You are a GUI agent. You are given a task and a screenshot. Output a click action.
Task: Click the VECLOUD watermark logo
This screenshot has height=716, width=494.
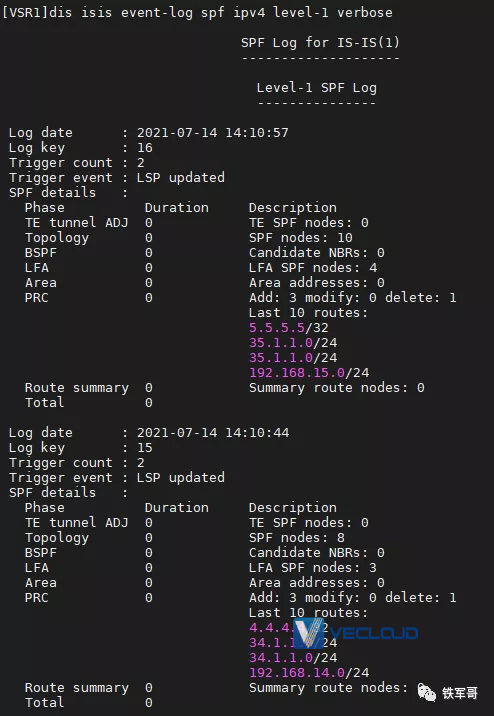[355, 633]
